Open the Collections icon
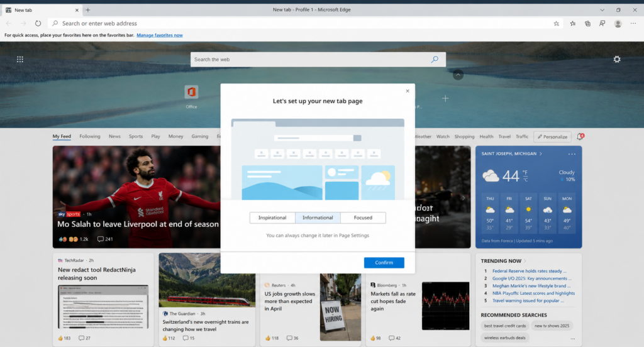Viewport: 644px width, 347px height. pyautogui.click(x=588, y=23)
